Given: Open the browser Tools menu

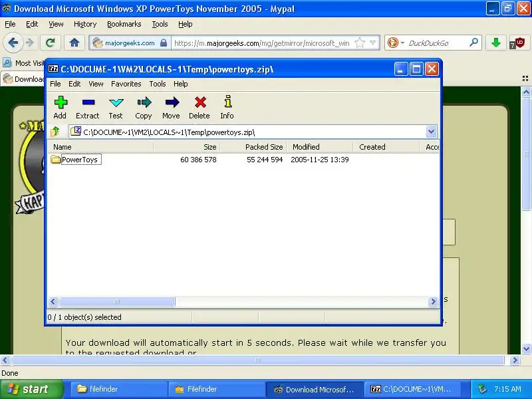Looking at the screenshot, I should coord(160,24).
